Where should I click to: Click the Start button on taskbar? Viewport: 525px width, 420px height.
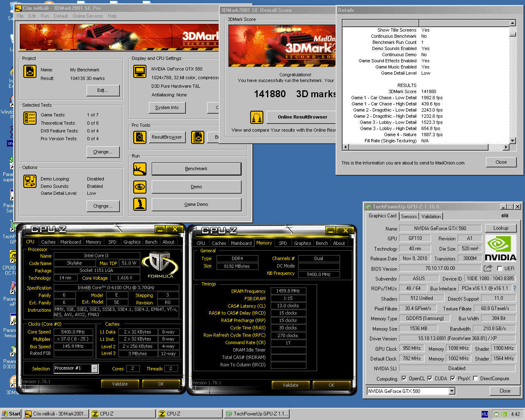click(x=11, y=414)
